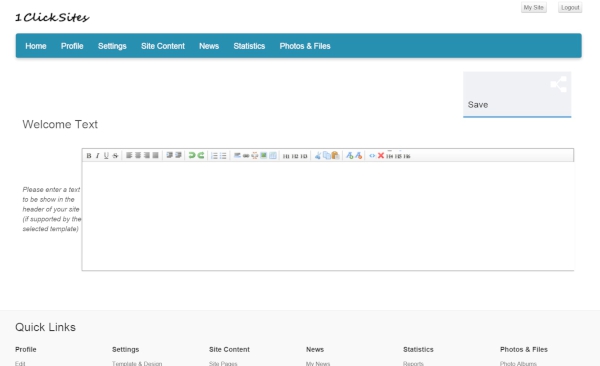Viewport: 600px width, 366px height.
Task: Click the Logout button
Action: (x=570, y=8)
